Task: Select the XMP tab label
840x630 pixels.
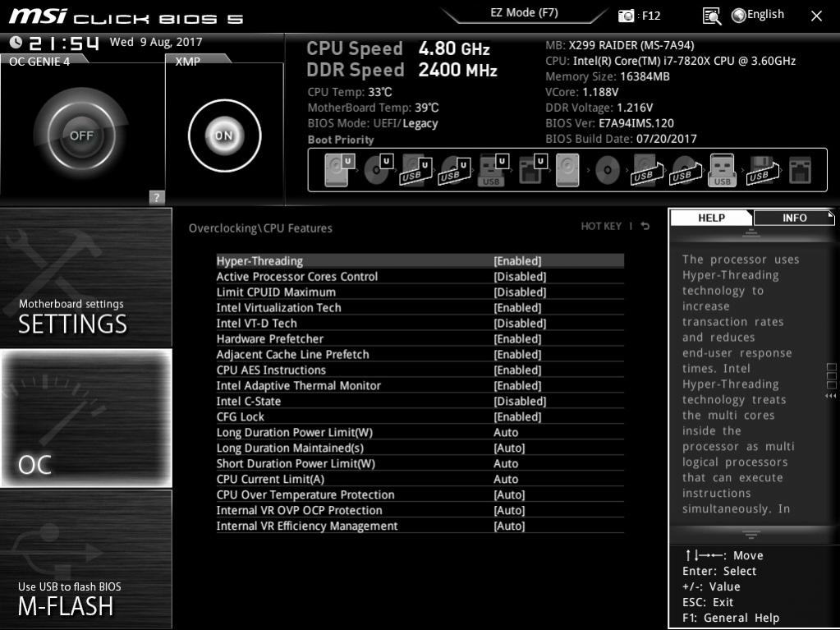Action: pyautogui.click(x=187, y=62)
